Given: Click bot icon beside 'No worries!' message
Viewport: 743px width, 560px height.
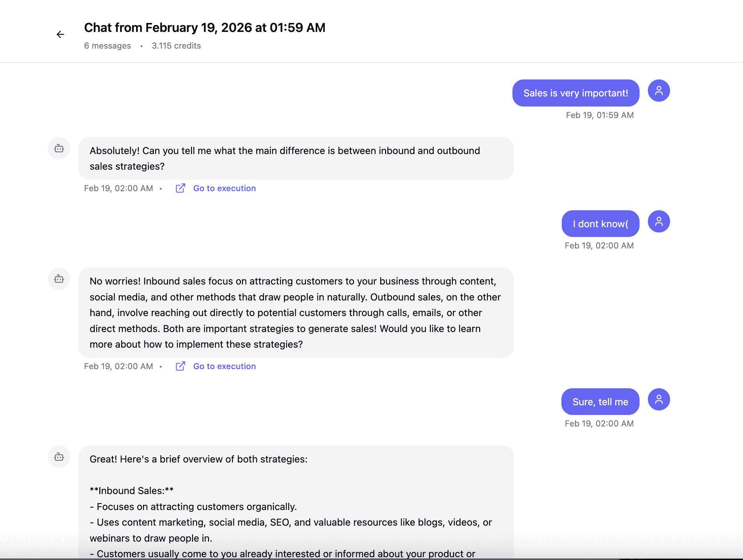Looking at the screenshot, I should pyautogui.click(x=59, y=279).
